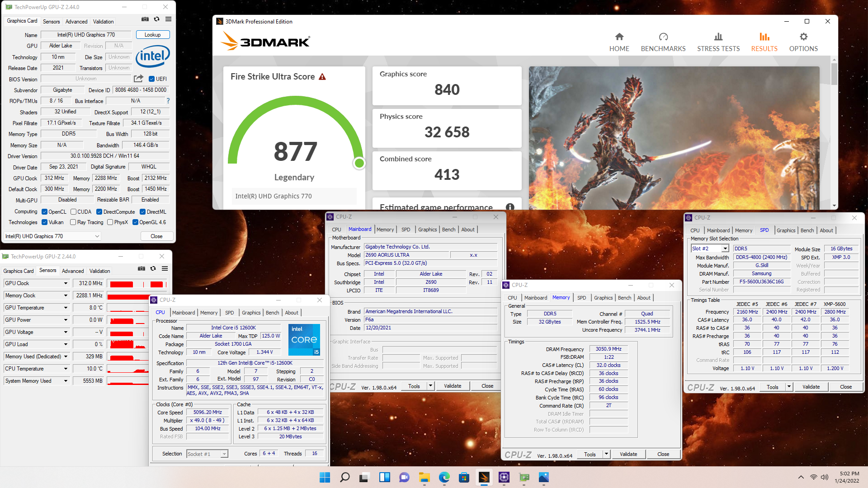
Task: Click the Intel logo in GPU-Z
Action: point(153,56)
